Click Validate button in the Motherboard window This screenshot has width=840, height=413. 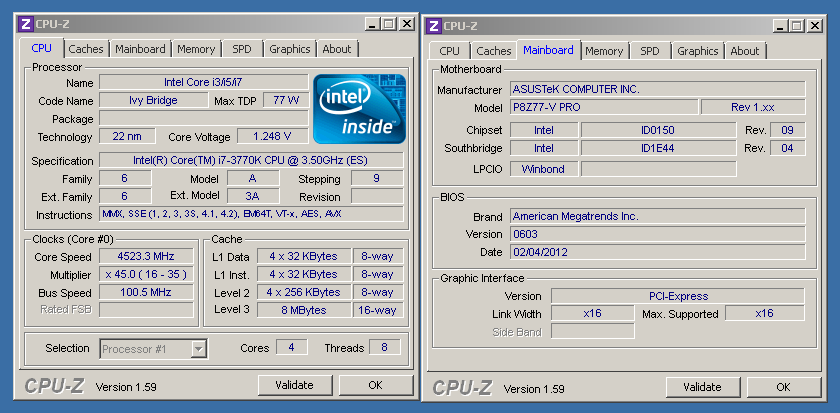click(701, 387)
